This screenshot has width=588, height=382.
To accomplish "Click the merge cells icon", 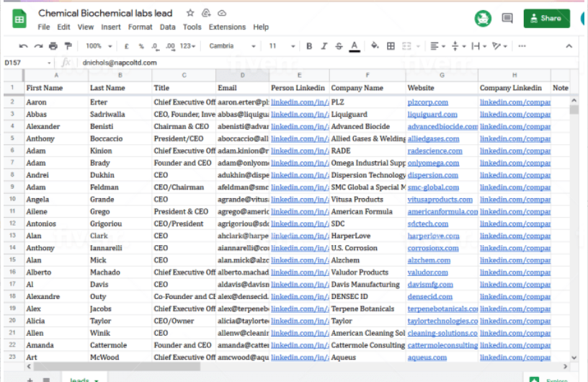I will coord(406,46).
